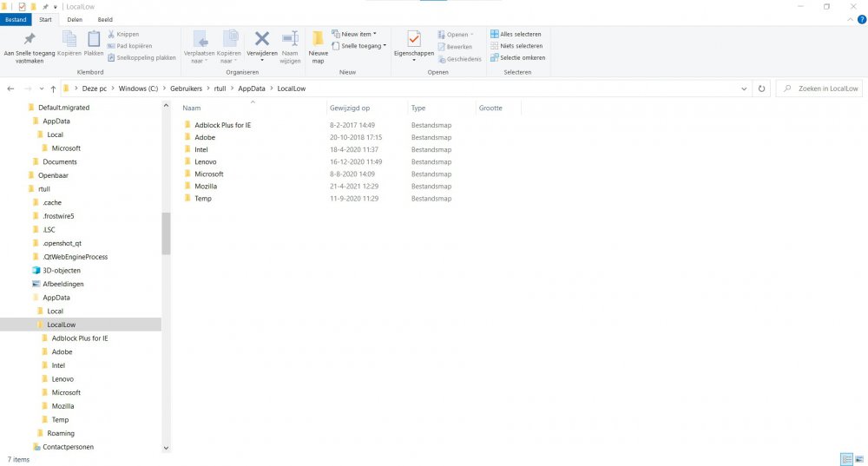
Task: Refresh the LocalLow folder view
Action: coord(761,89)
